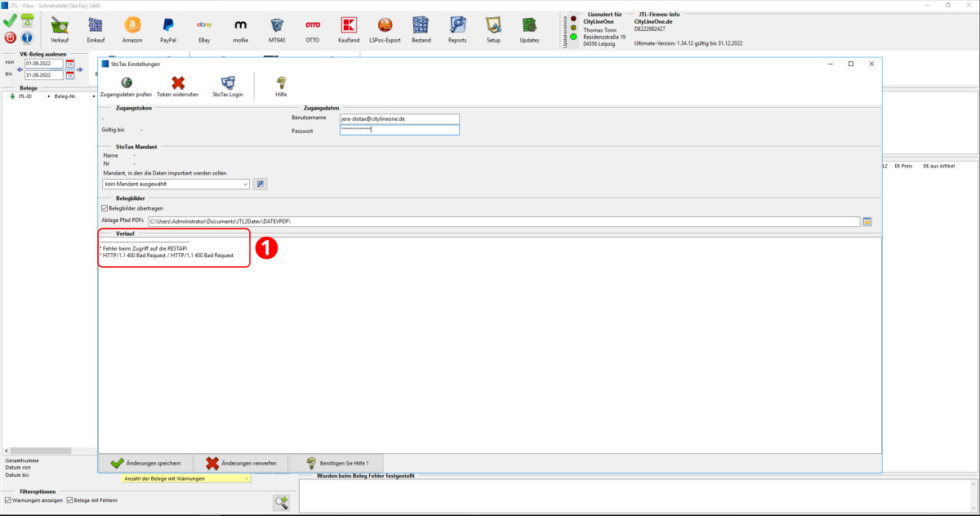Open the Amazon module

(131, 27)
